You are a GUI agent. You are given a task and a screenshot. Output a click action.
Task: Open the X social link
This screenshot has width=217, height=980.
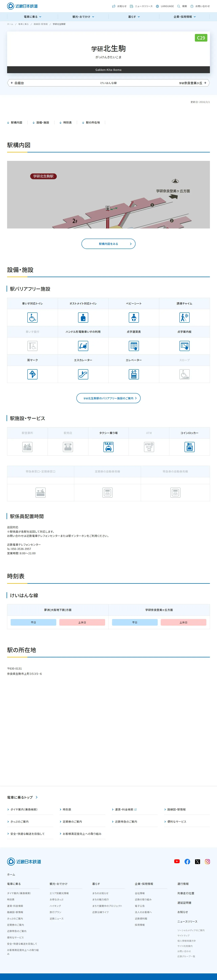click(198, 861)
